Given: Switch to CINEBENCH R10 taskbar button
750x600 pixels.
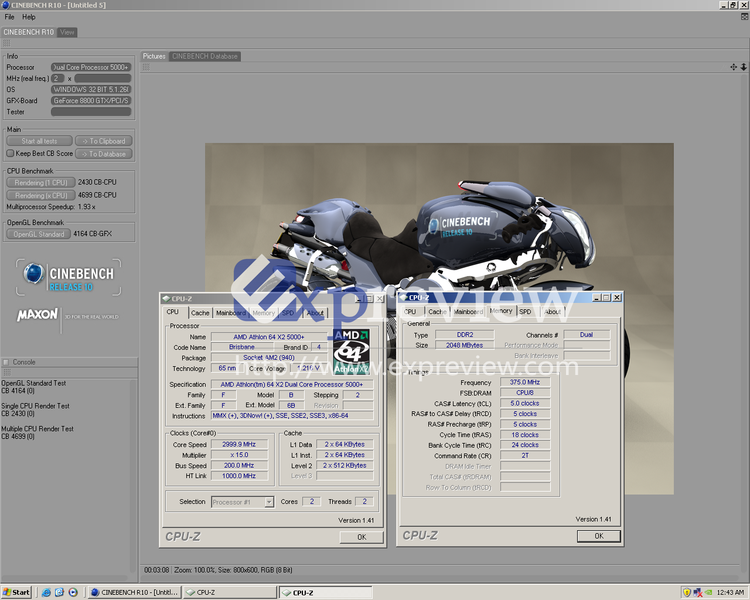Looking at the screenshot, I should coord(134,592).
